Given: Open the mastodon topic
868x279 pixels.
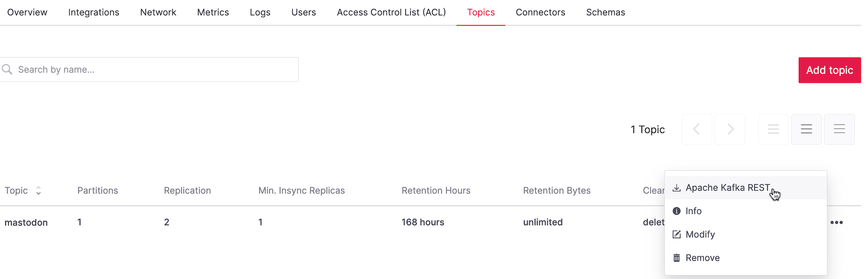Looking at the screenshot, I should click(x=26, y=222).
